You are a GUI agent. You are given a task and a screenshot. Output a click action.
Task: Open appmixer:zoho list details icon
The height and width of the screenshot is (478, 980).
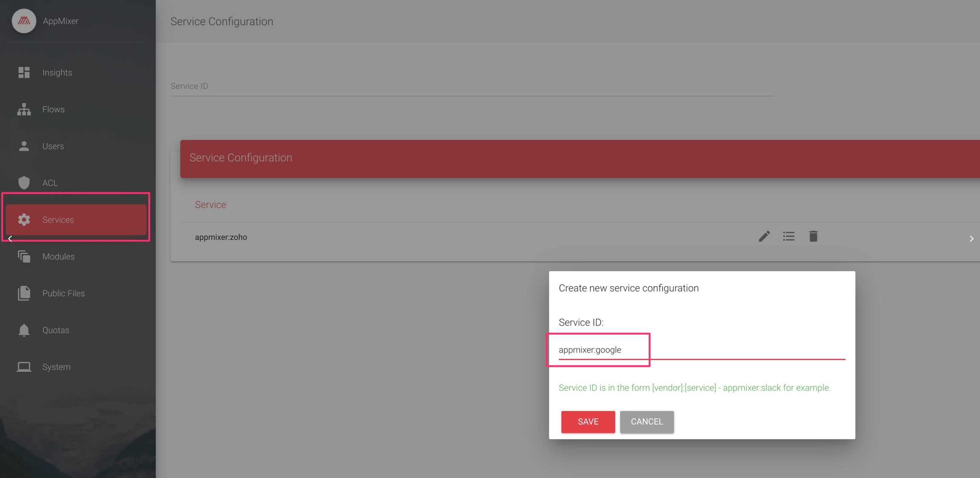point(789,237)
